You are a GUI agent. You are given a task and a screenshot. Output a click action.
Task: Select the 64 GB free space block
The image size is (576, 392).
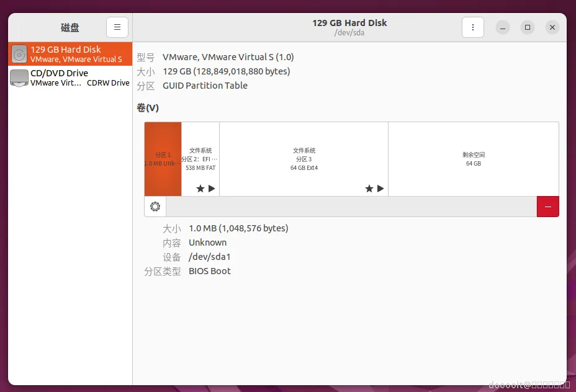click(474, 159)
